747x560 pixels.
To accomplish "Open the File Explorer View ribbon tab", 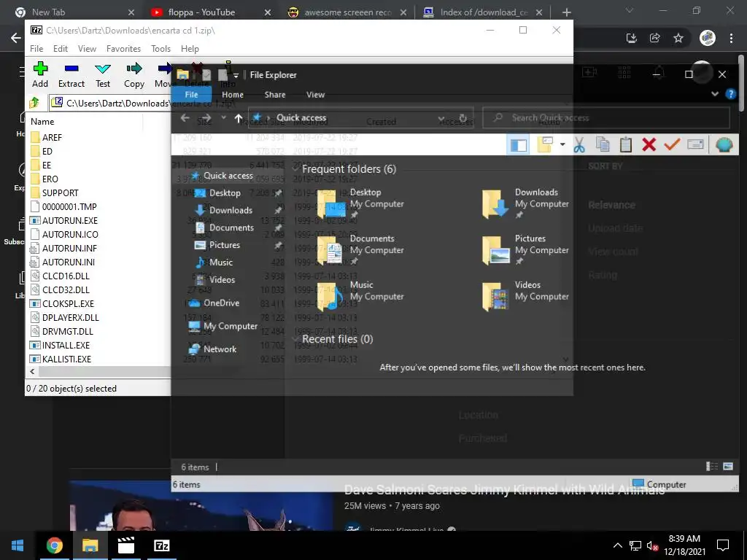I will [x=315, y=95].
